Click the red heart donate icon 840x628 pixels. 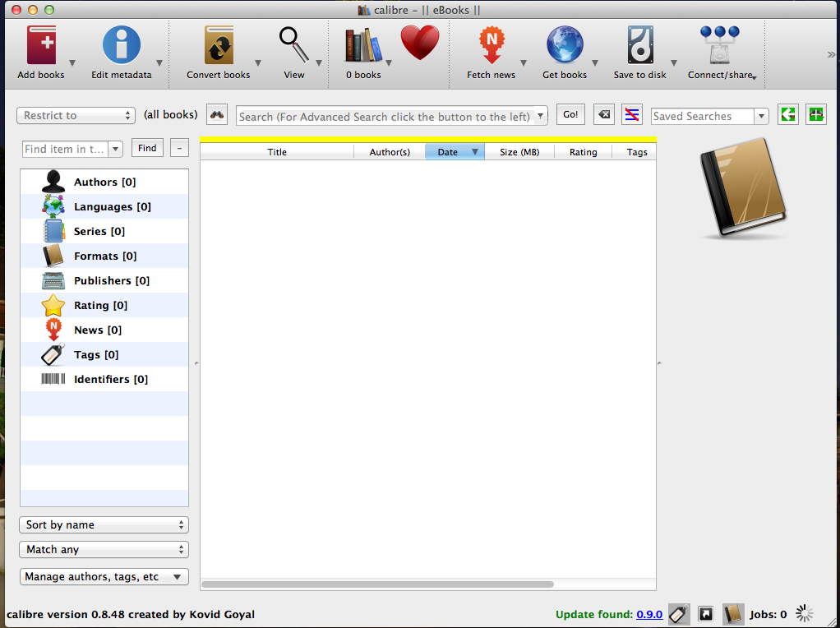(420, 44)
